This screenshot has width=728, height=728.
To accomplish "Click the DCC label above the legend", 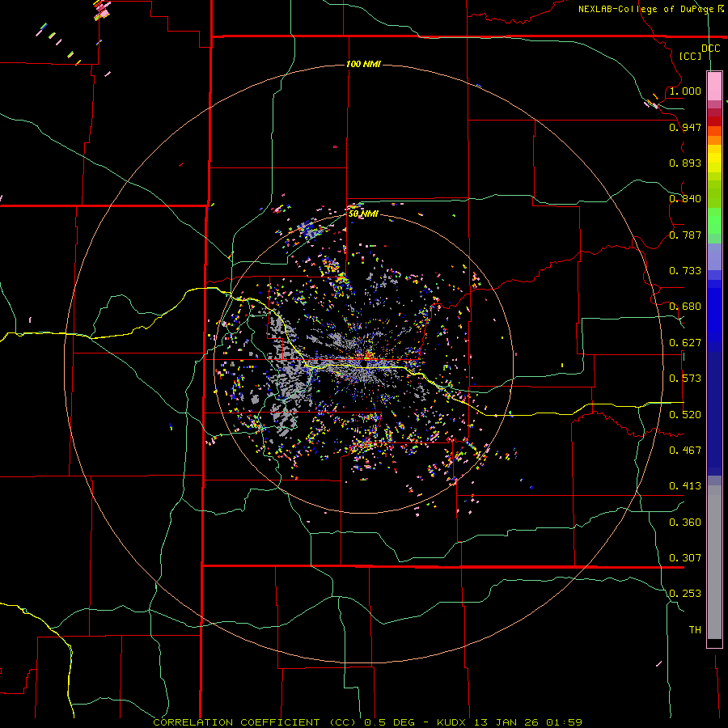I will coord(710,49).
